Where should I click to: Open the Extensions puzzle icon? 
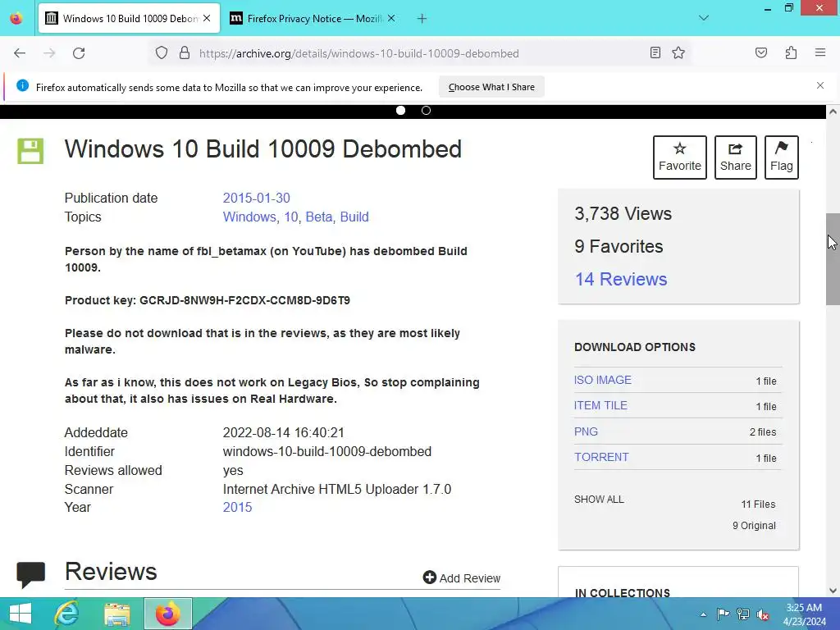tap(791, 52)
